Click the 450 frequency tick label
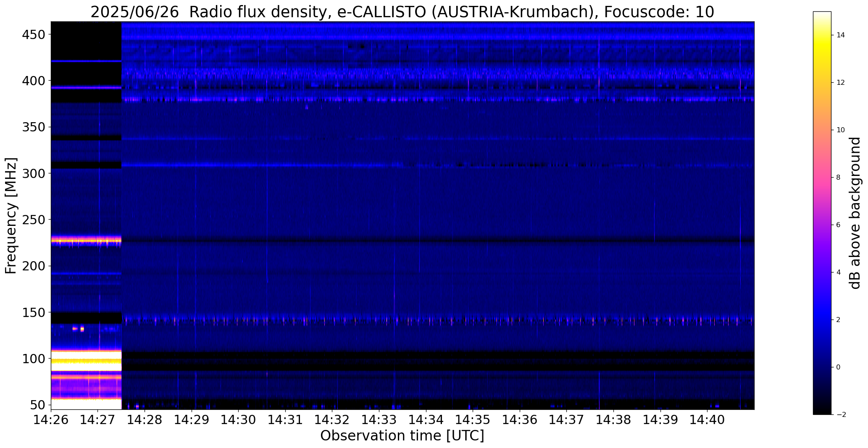The height and width of the screenshot is (448, 868). [x=33, y=34]
